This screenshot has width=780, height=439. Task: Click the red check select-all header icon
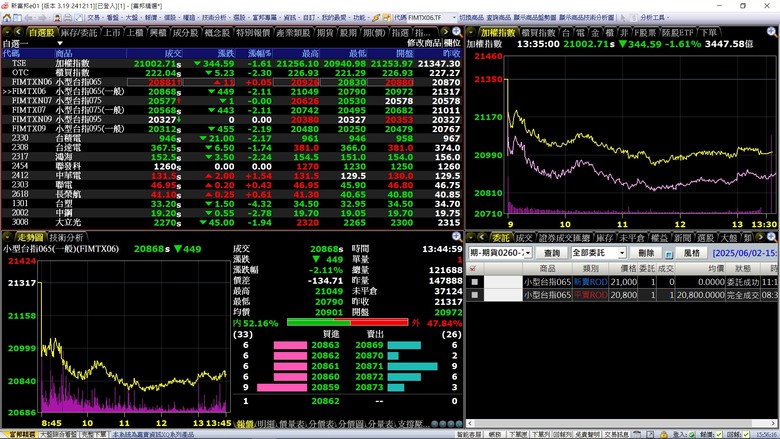(x=473, y=268)
